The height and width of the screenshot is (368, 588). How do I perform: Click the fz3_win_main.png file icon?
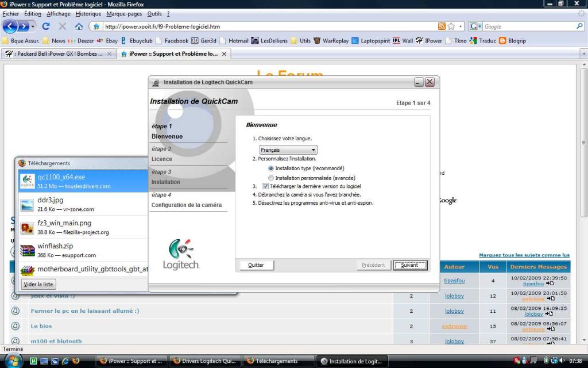[27, 227]
